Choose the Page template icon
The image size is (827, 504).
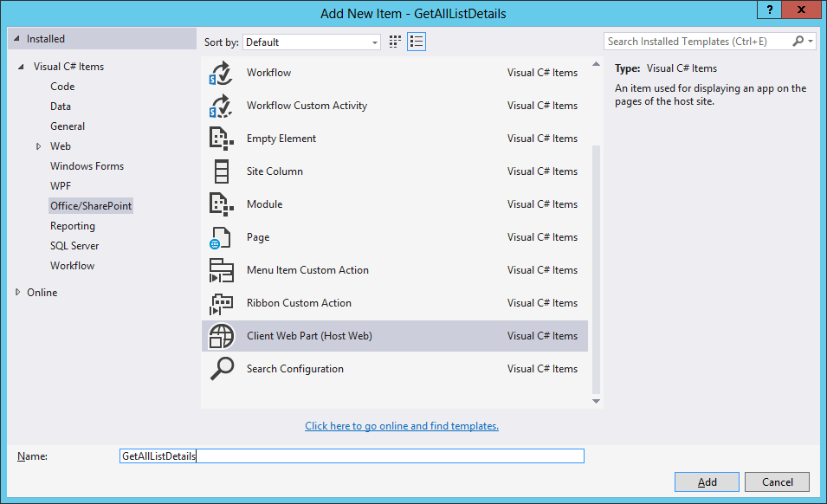coord(220,238)
